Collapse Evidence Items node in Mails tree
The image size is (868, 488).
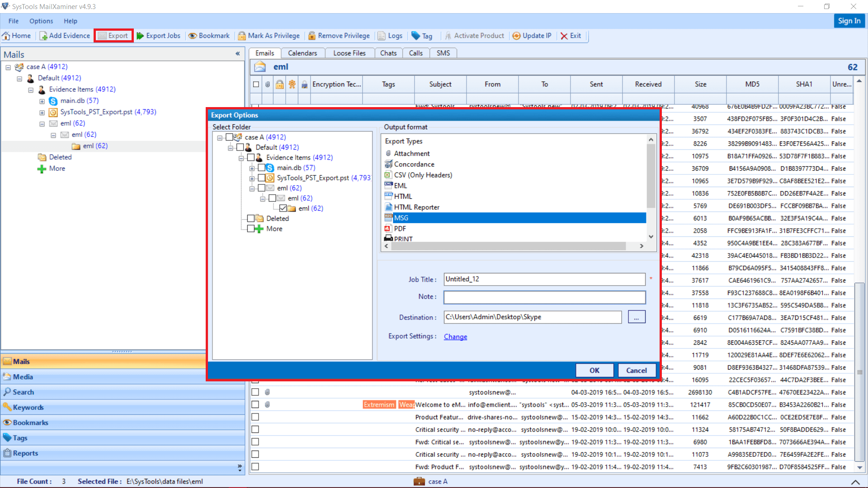tap(31, 89)
